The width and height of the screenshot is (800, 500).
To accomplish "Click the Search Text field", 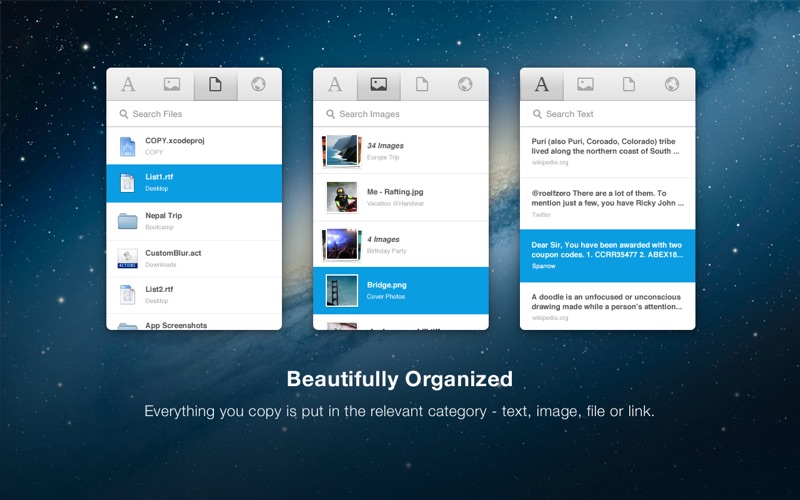I will (607, 114).
